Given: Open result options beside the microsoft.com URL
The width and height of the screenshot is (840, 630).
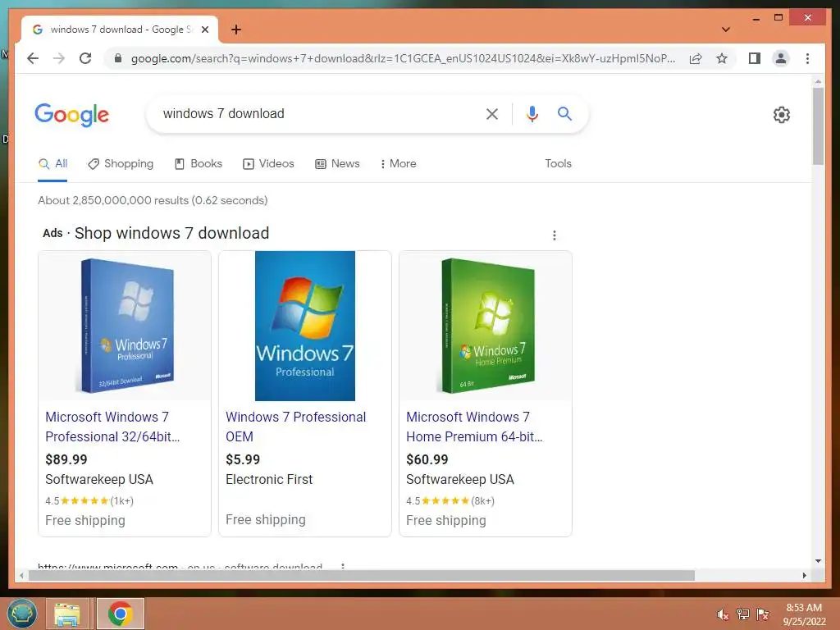Looking at the screenshot, I should [343, 565].
